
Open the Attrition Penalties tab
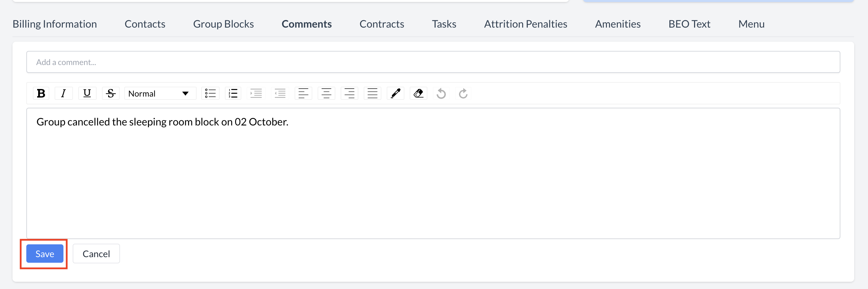(x=525, y=24)
